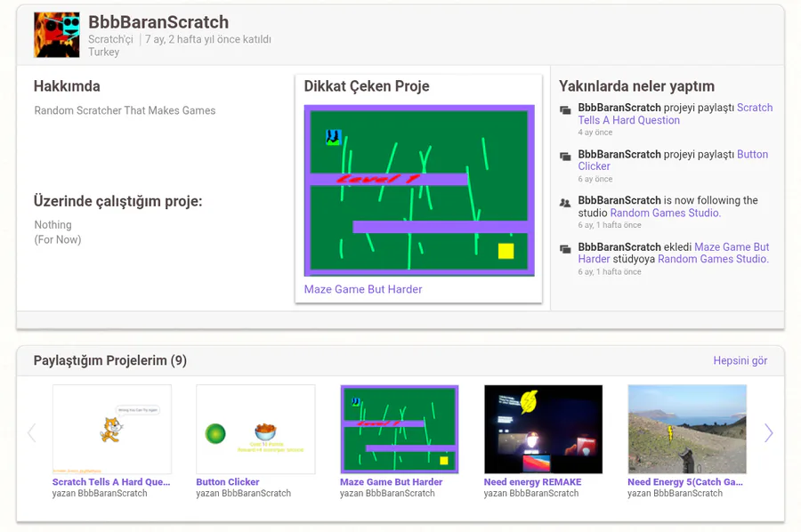Click the '4 ay önce' timestamp
The width and height of the screenshot is (801, 532).
[x=595, y=133]
